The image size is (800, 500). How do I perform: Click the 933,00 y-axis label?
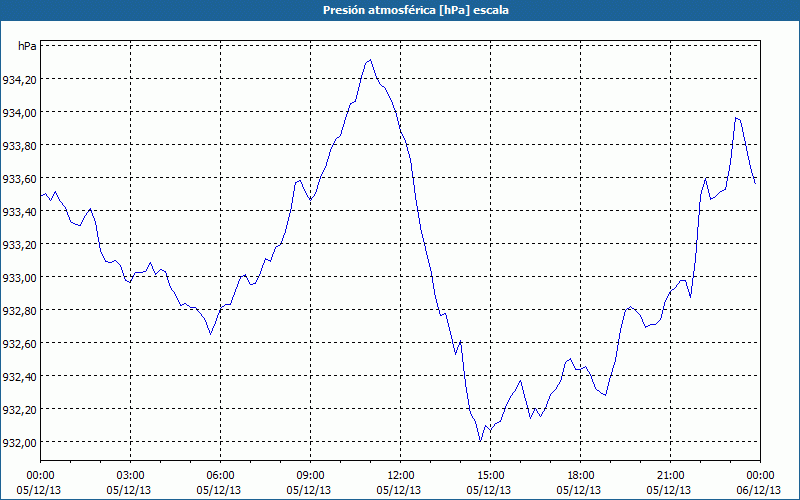point(19,277)
